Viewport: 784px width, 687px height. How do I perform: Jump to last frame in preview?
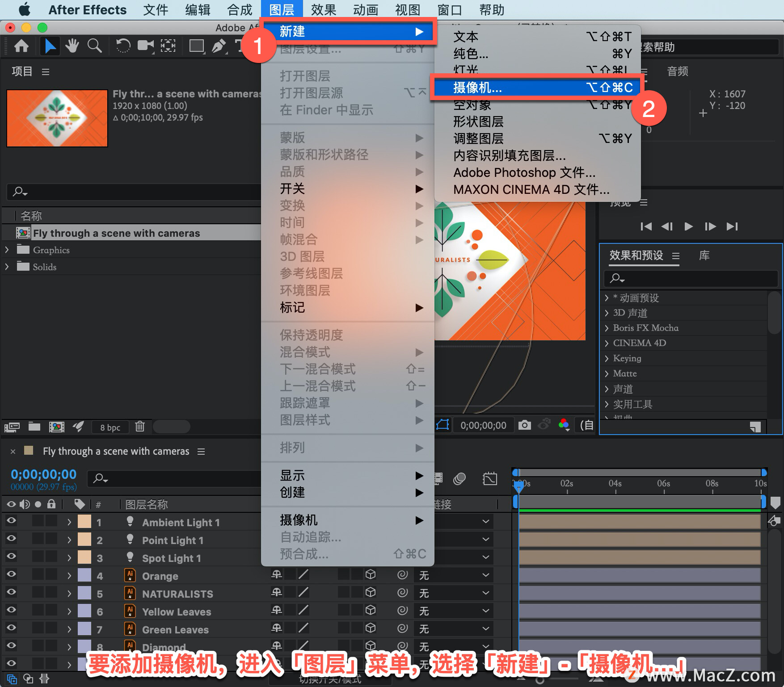click(x=732, y=226)
